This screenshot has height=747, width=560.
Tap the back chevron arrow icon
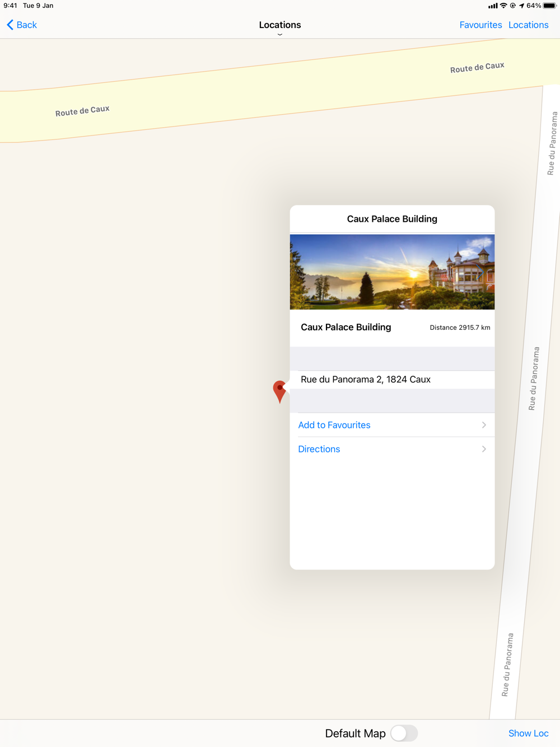(x=10, y=25)
